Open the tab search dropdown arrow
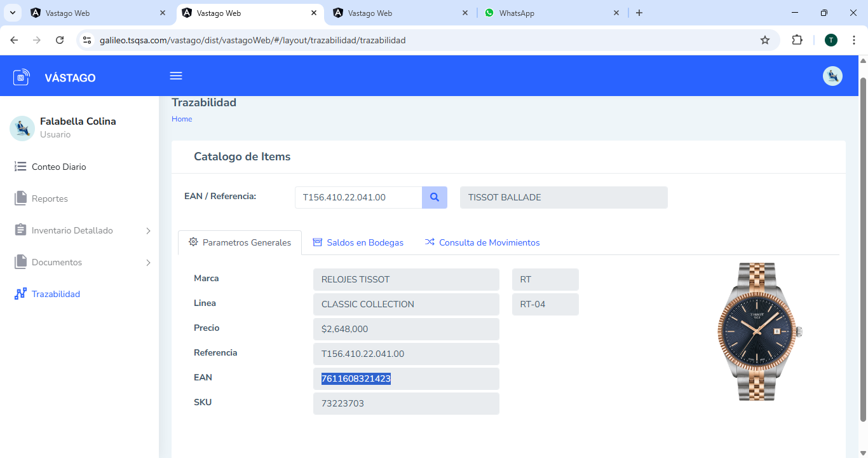The height and width of the screenshot is (458, 868). (12, 13)
